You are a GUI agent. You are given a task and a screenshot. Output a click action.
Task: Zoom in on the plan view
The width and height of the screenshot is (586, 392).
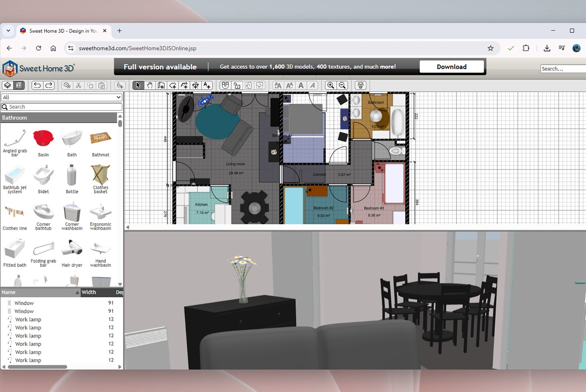pyautogui.click(x=330, y=85)
